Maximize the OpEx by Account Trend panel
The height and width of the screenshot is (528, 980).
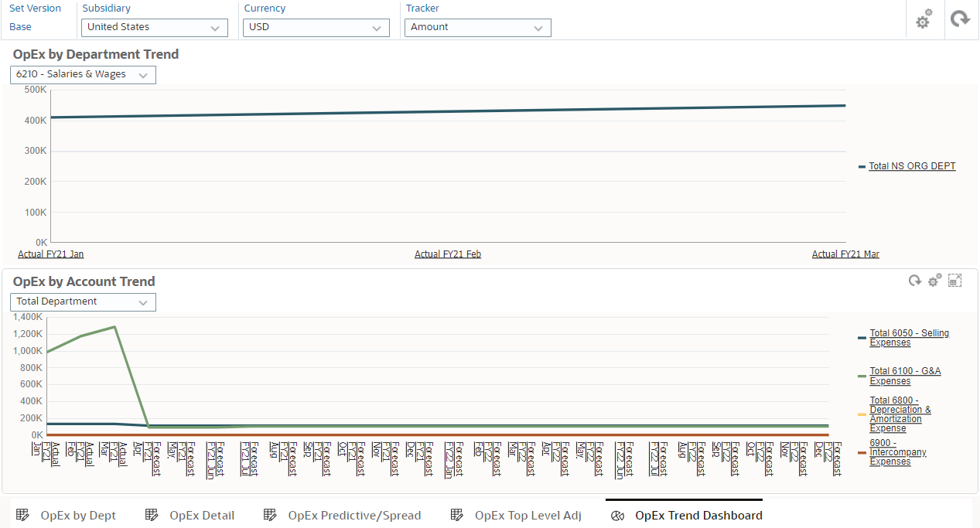(x=955, y=281)
